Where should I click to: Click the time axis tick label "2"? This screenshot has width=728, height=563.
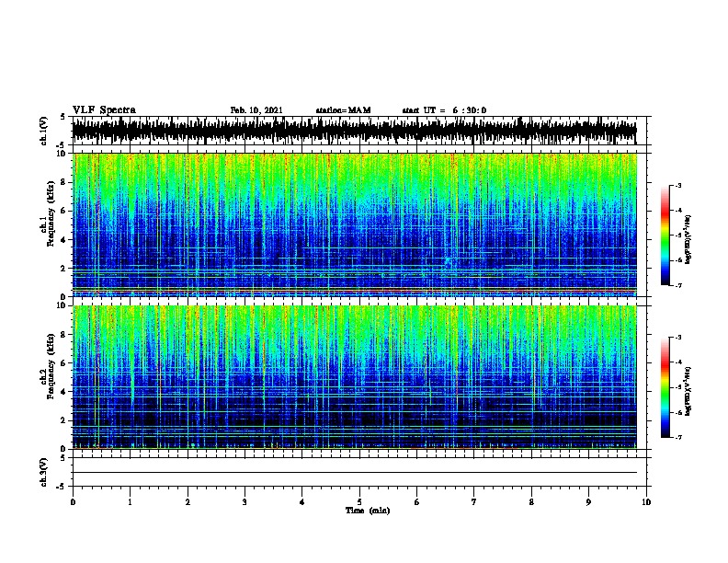tap(188, 502)
